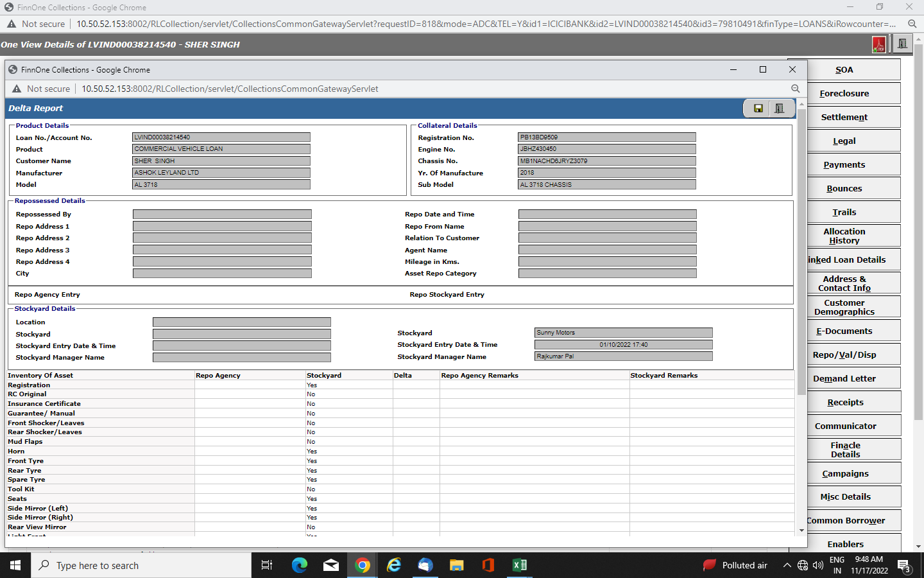Click the zoom magnifier icon in popup address bar
Viewport: 924px width, 578px height.
click(x=795, y=89)
